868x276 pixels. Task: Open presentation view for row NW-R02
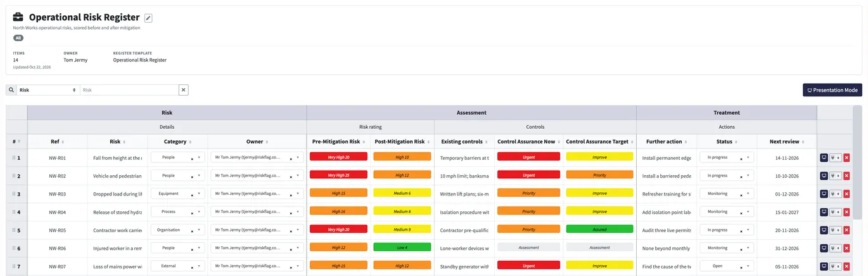coord(824,176)
